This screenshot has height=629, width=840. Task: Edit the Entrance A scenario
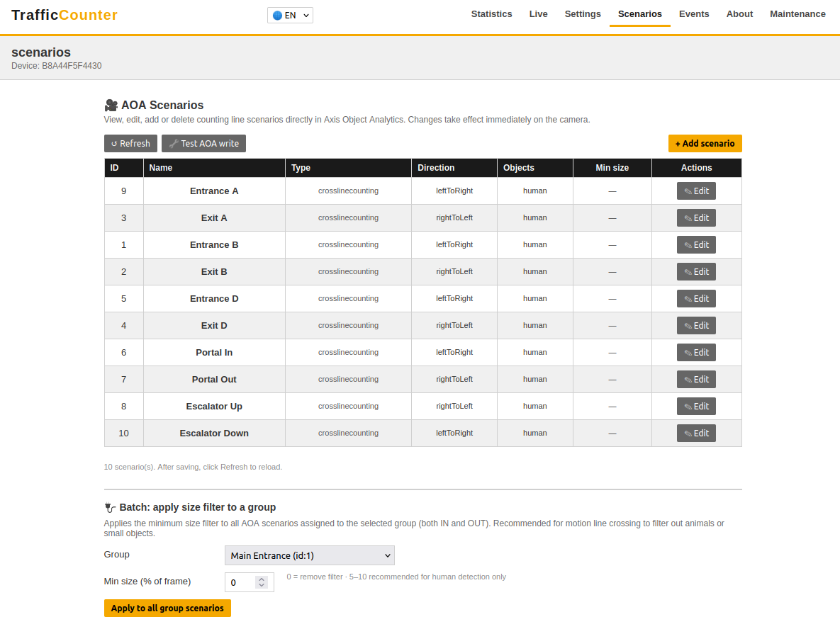[x=696, y=191]
